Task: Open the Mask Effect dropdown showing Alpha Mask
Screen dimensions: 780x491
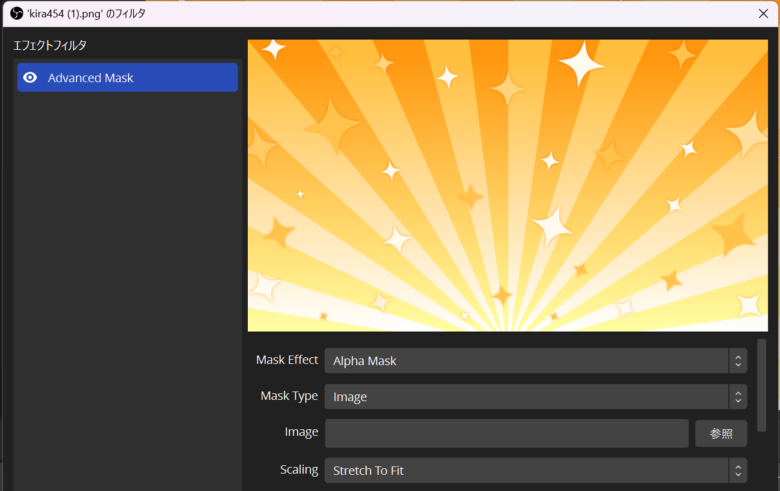Action: tap(525, 361)
